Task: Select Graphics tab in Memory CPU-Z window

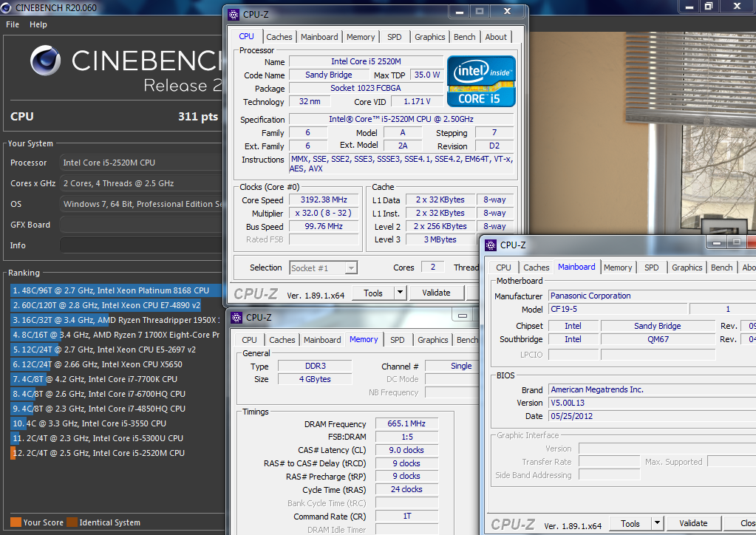Action: [x=432, y=340]
